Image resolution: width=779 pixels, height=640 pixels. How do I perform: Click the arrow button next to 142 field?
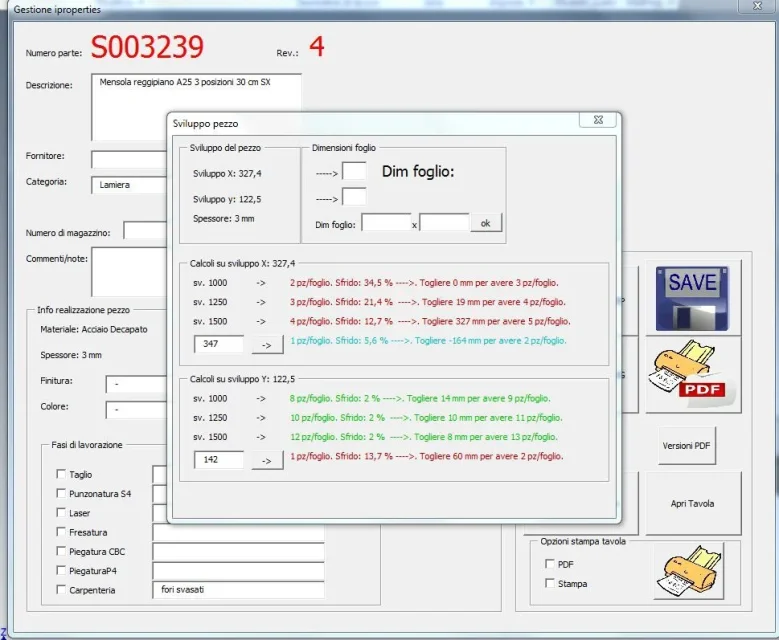[x=267, y=460]
